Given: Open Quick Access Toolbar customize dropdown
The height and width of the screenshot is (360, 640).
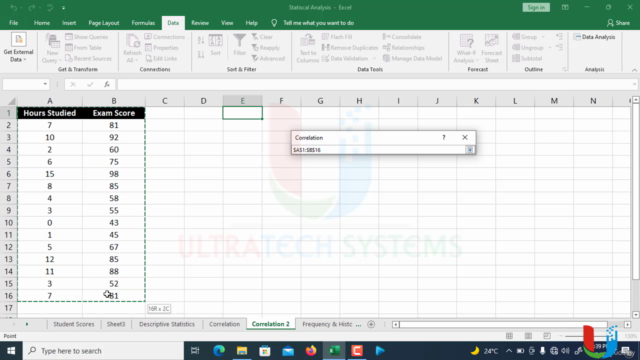Looking at the screenshot, I should click(63, 7).
